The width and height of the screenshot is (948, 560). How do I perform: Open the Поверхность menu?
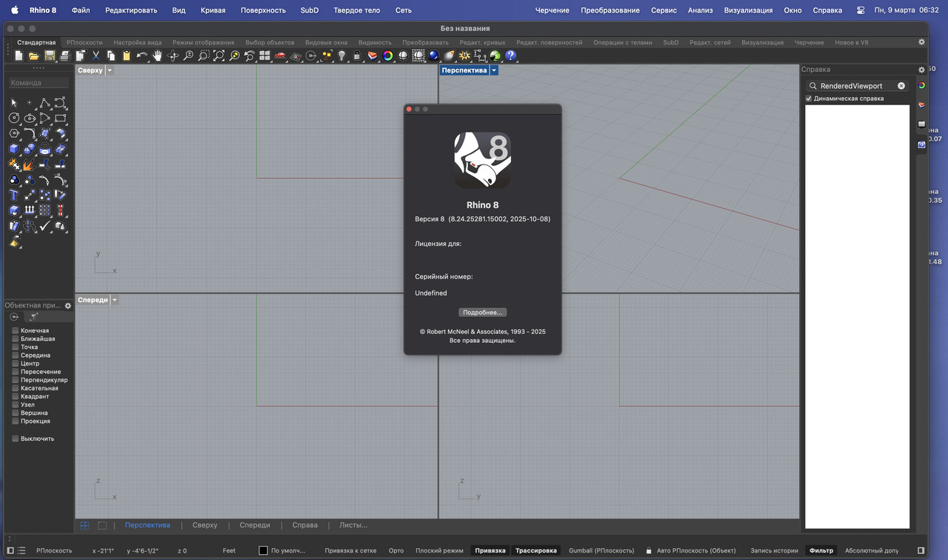point(262,10)
